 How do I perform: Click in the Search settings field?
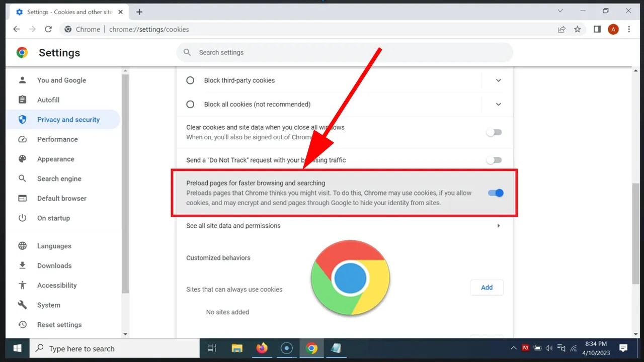point(345,52)
